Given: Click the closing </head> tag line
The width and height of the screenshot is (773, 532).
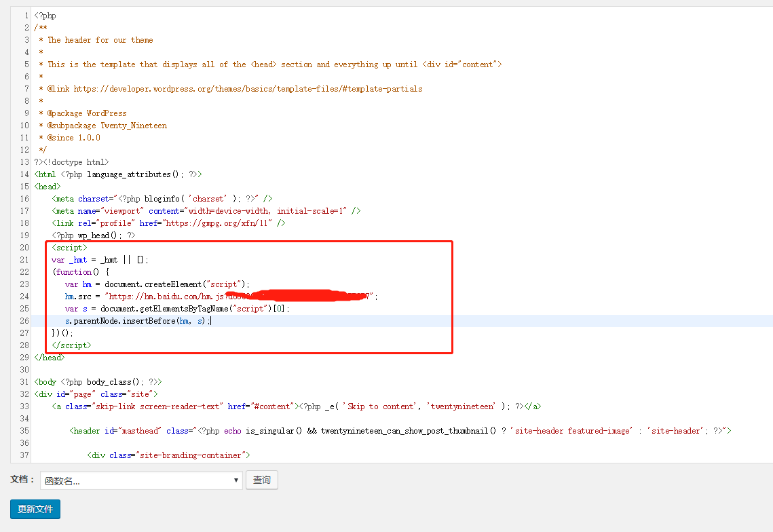Looking at the screenshot, I should coord(50,358).
